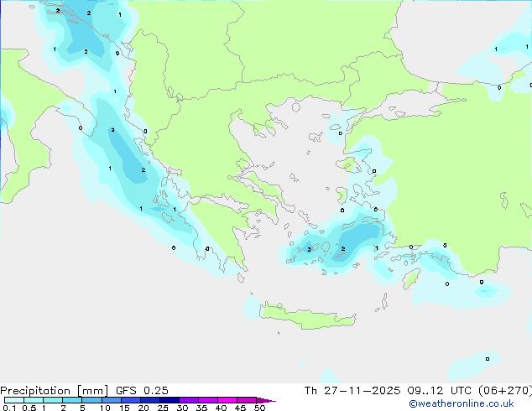Click the 'Th 27-11-2025' date text
This screenshot has height=411, width=532.
coord(352,391)
